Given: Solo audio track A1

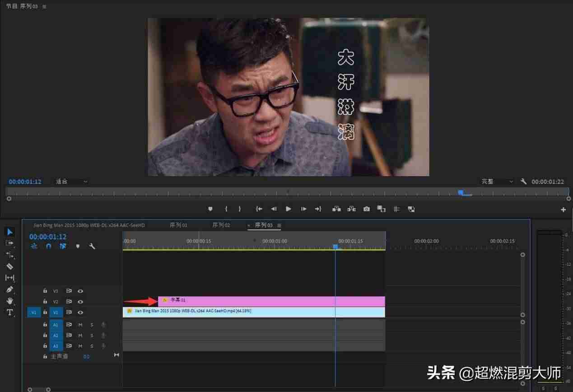Looking at the screenshot, I should 92,325.
